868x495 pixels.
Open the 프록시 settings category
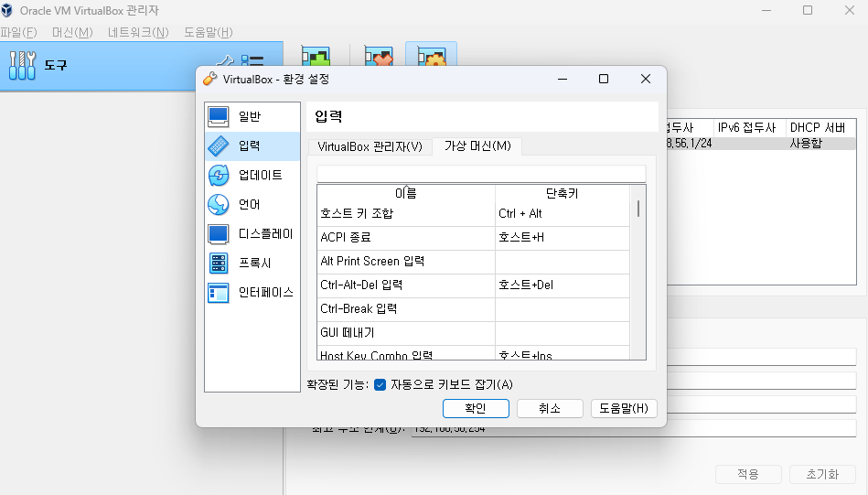[x=252, y=263]
